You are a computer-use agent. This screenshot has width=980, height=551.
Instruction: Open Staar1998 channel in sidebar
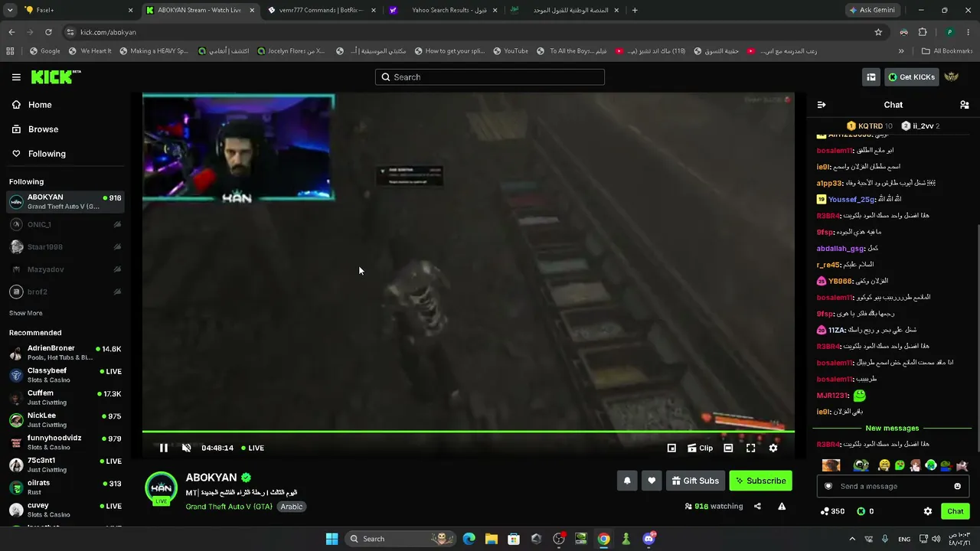point(65,247)
